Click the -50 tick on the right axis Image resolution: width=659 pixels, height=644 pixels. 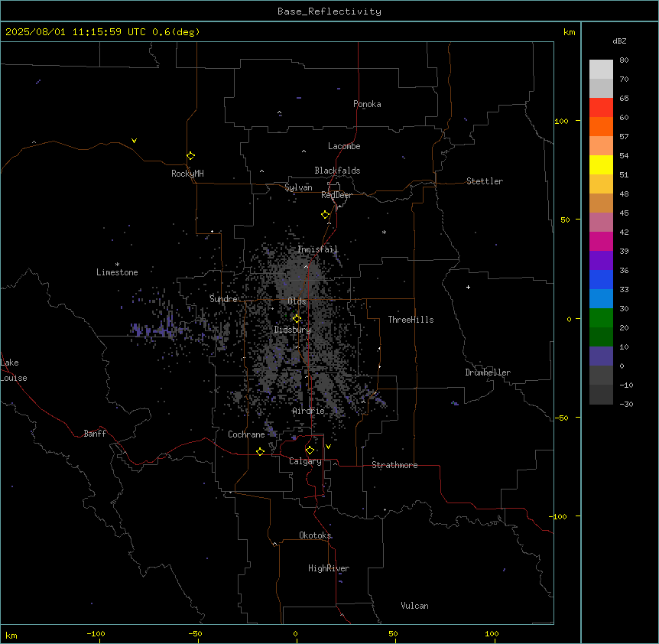(561, 418)
